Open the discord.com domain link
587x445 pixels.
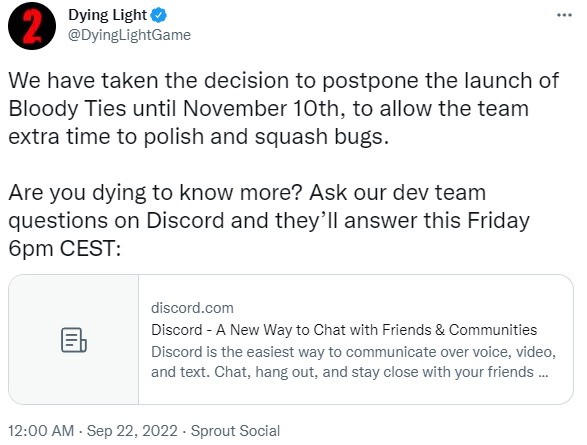point(192,308)
